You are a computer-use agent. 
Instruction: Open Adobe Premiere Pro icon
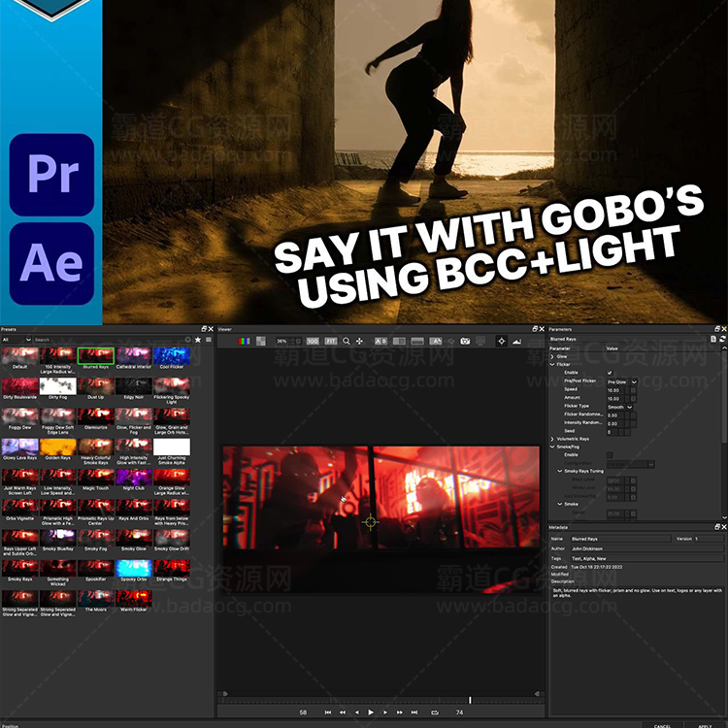click(51, 175)
